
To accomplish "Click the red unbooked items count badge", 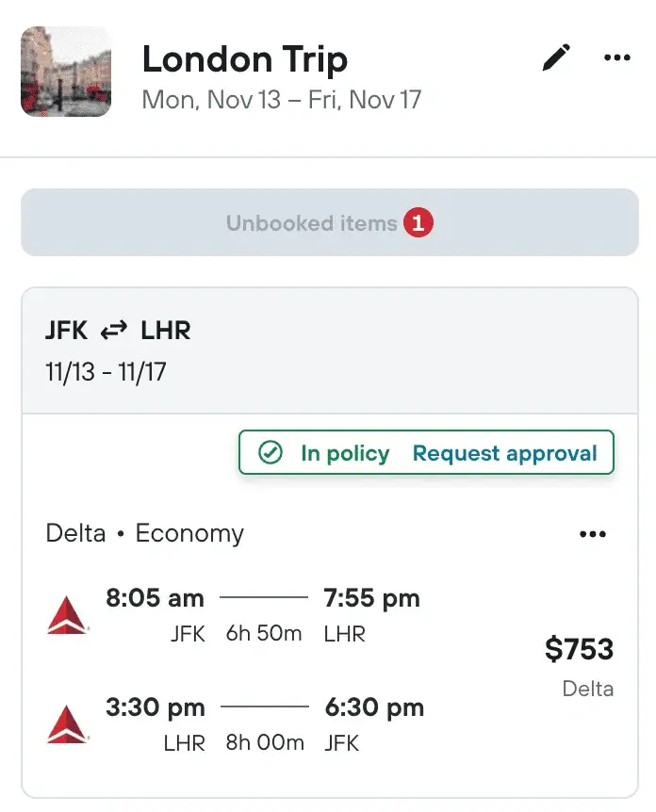I will click(418, 222).
